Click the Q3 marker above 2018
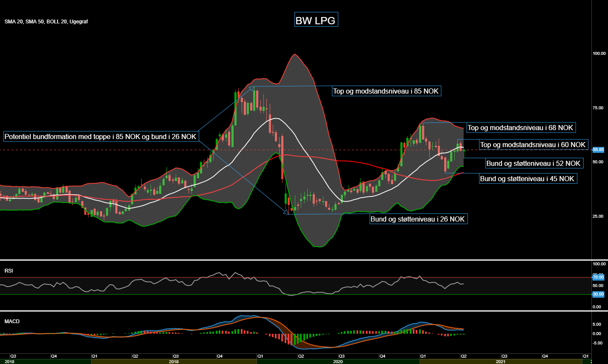Screen dimensions: 608x364 [x=13, y=356]
